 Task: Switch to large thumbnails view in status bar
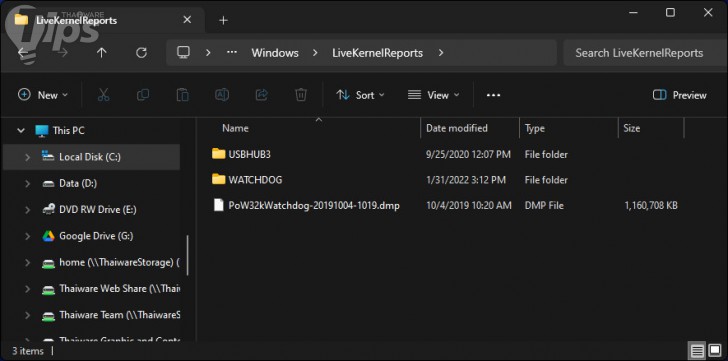[x=714, y=350]
